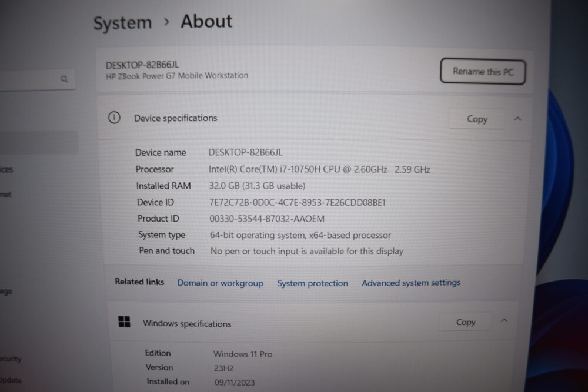
Task: Select the Device ID value starting '7E72C72B'
Action: (x=298, y=202)
